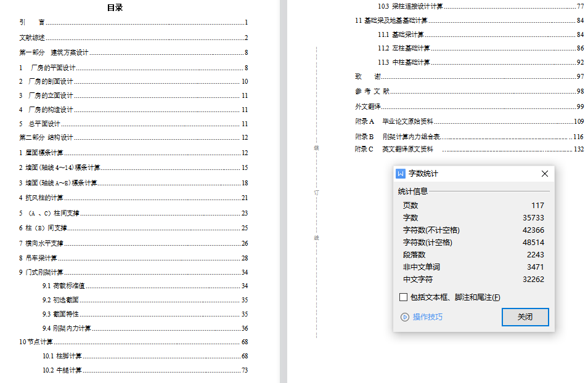588x383 pixels.
Task: Close the 字数统计 dialog with the X
Action: (x=544, y=174)
